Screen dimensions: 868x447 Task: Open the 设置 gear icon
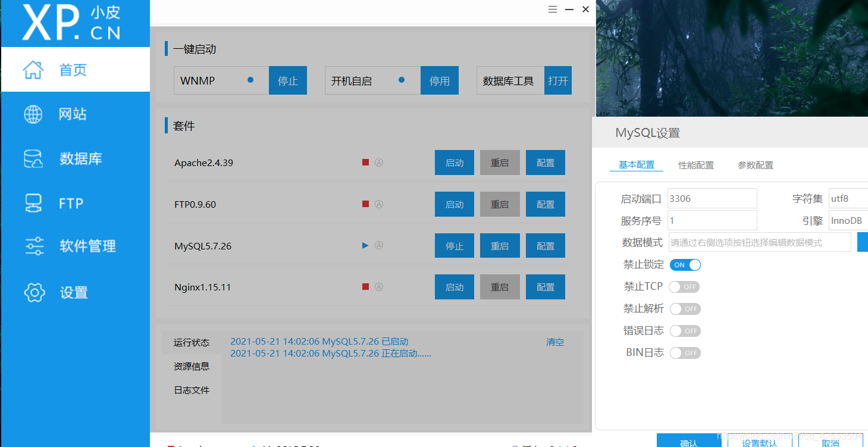click(x=35, y=292)
